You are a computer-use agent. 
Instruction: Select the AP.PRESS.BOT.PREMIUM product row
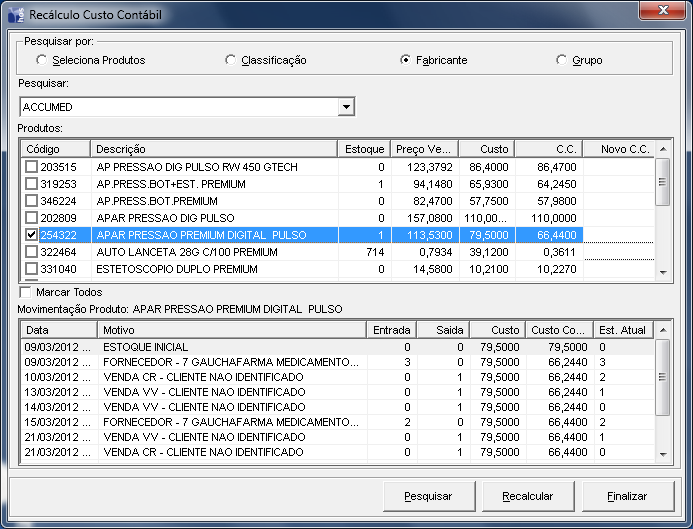click(x=338, y=201)
